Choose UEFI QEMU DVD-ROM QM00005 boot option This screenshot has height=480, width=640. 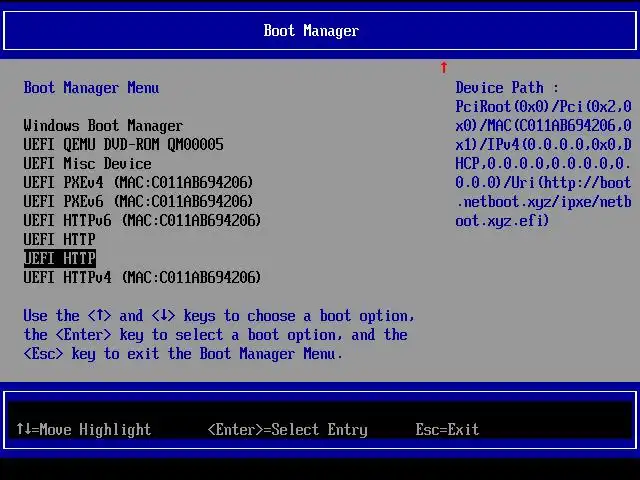123,144
